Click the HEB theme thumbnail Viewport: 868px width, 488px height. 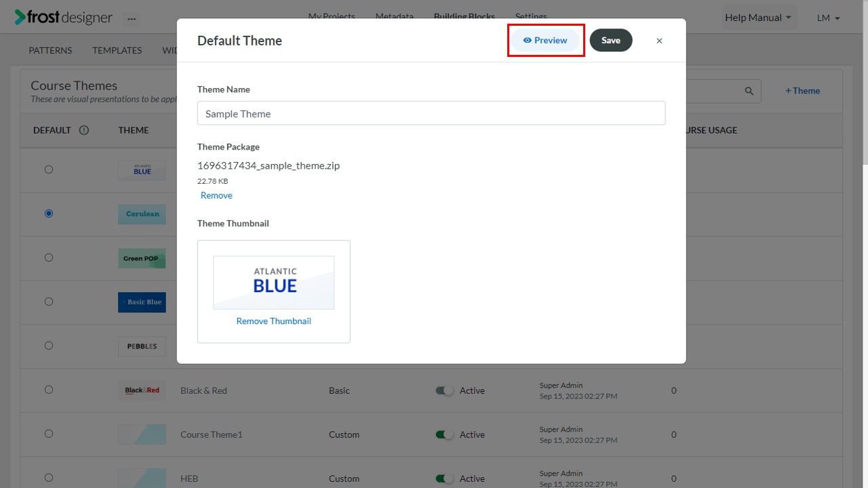(142, 478)
